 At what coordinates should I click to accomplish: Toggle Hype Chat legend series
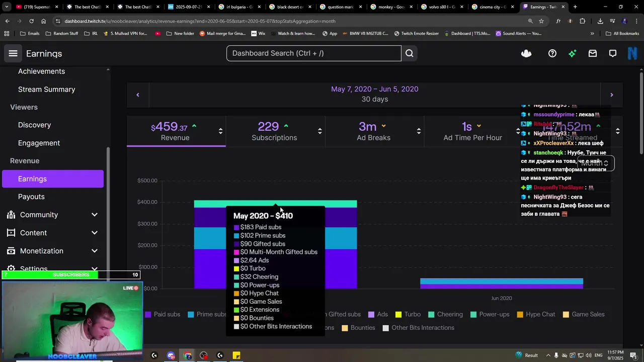pos(536,314)
